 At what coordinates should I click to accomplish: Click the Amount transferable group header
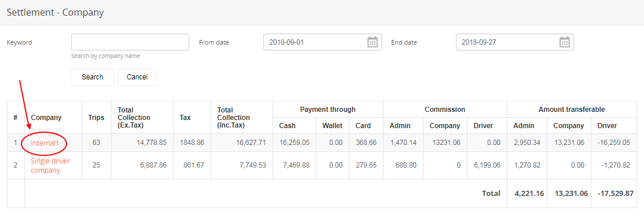[x=571, y=110]
